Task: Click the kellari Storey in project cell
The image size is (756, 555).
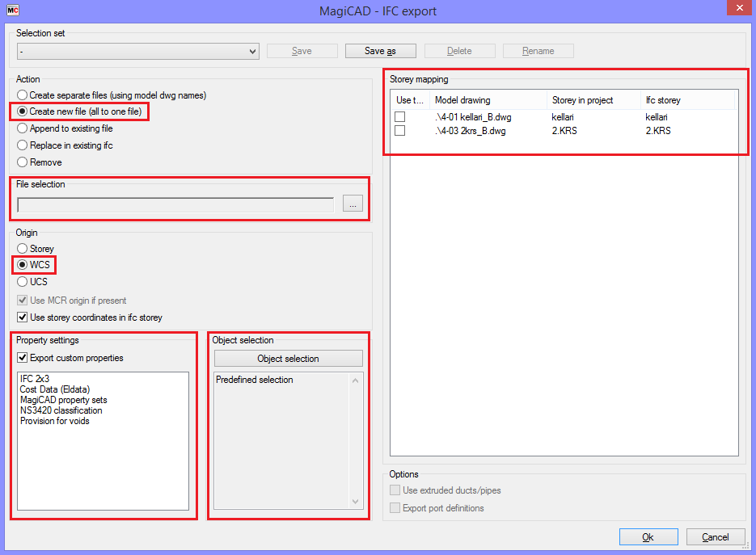Action: pyautogui.click(x=563, y=117)
